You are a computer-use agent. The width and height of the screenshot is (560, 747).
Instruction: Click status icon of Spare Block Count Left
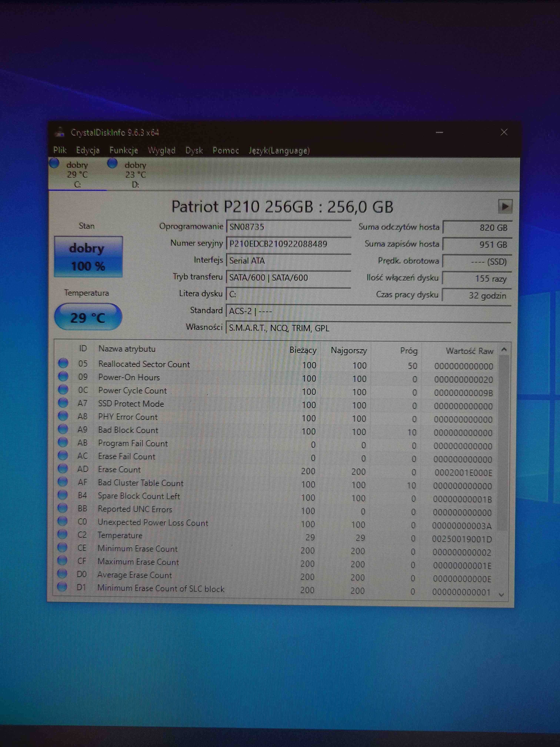click(63, 495)
